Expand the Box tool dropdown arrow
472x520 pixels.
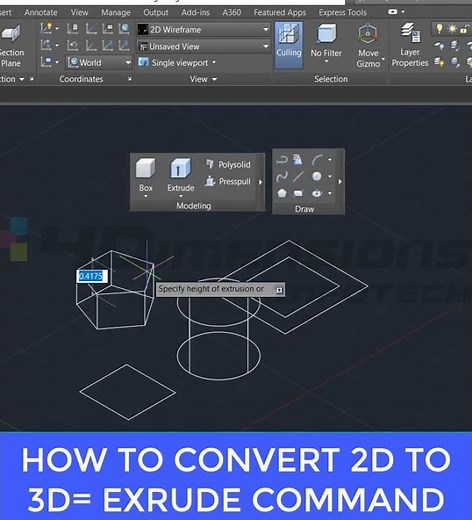click(146, 196)
